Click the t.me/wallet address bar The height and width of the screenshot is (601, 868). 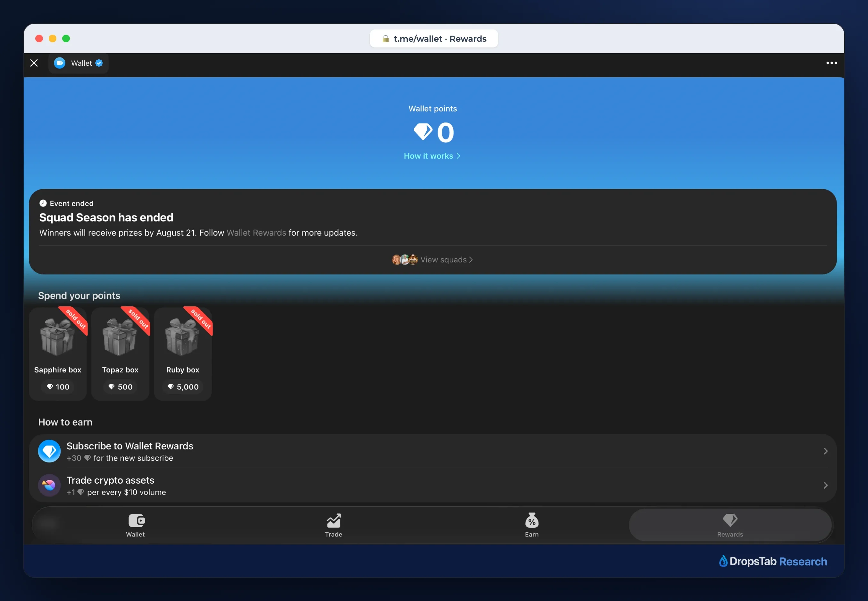click(x=434, y=38)
